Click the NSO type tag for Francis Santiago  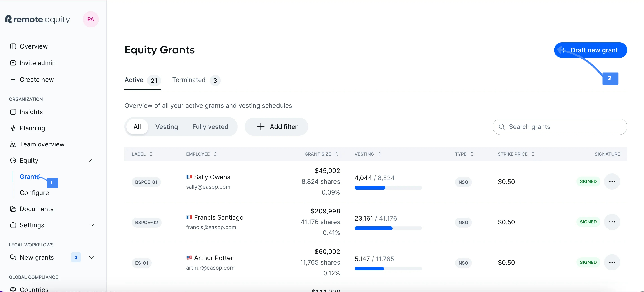tap(463, 223)
